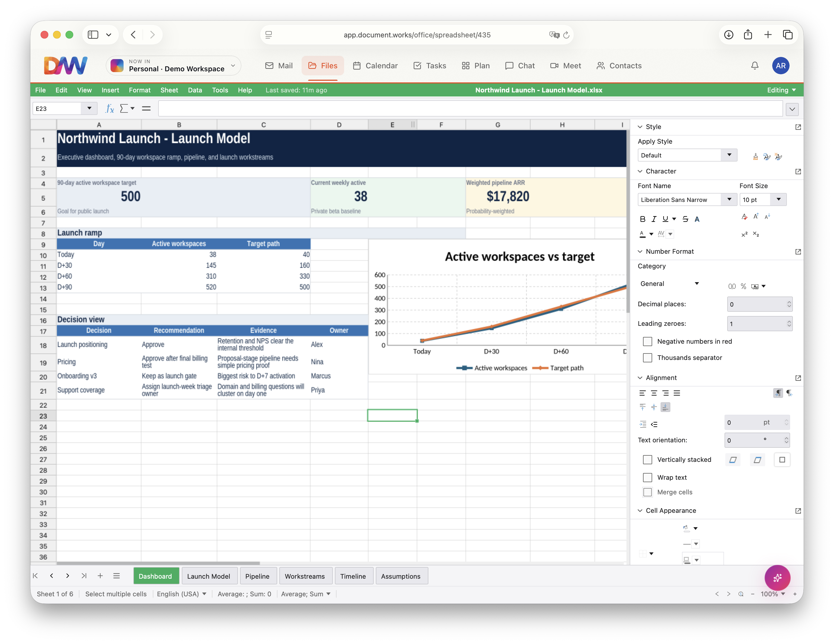This screenshot has width=834, height=644.
Task: Open the Chat app
Action: tap(519, 66)
